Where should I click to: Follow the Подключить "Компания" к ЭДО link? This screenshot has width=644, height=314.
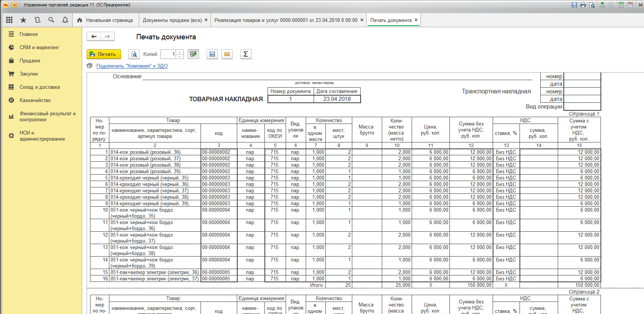pyautogui.click(x=132, y=66)
